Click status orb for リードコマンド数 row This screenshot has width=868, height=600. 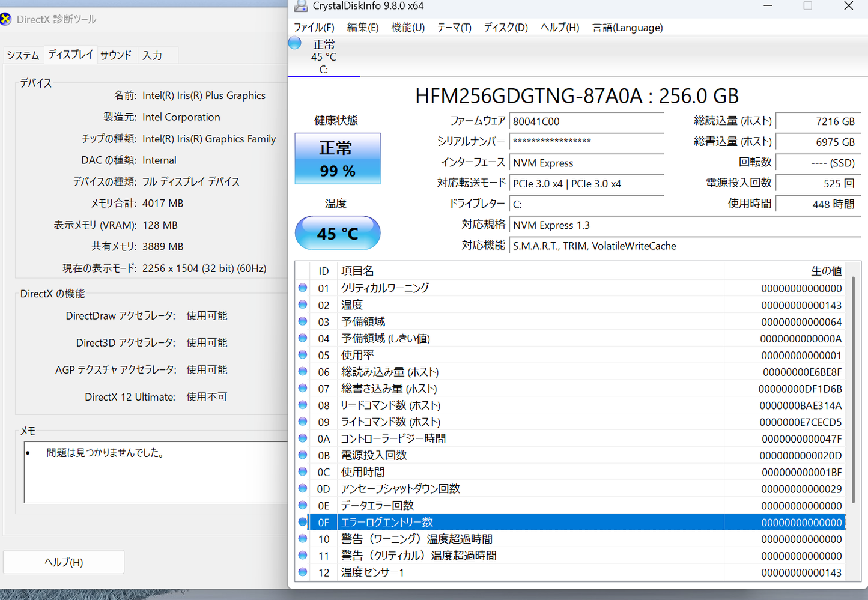303,405
